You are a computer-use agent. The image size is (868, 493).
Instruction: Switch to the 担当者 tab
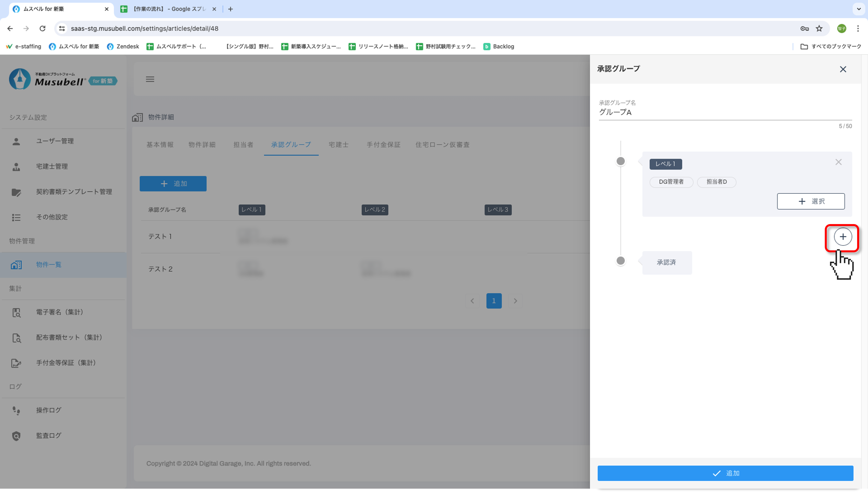point(243,145)
